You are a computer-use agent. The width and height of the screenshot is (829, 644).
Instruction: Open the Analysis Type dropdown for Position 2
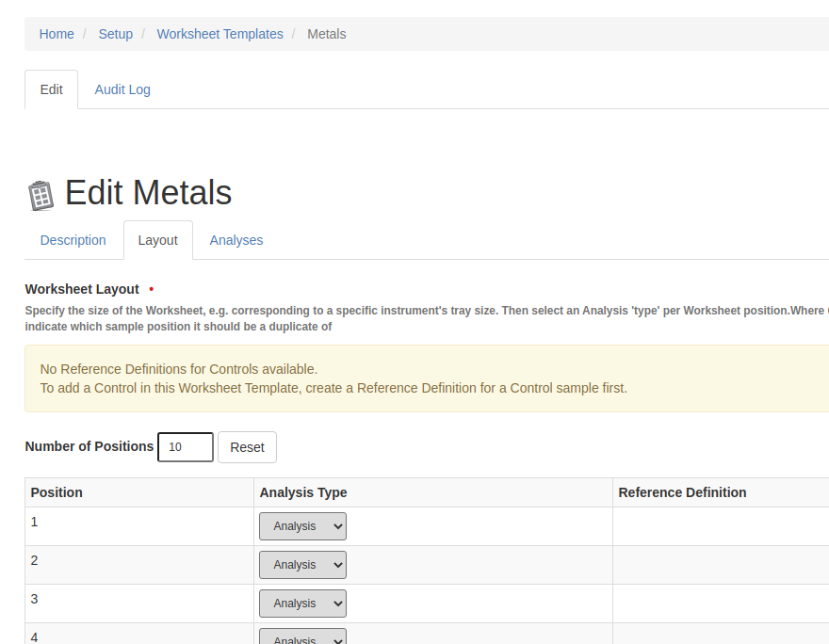(301, 564)
